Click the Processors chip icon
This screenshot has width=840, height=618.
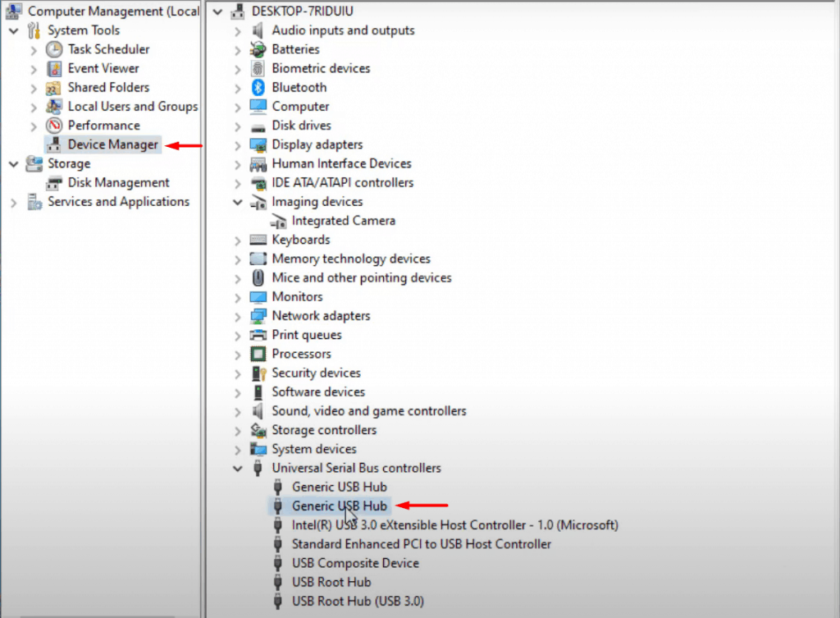click(258, 355)
